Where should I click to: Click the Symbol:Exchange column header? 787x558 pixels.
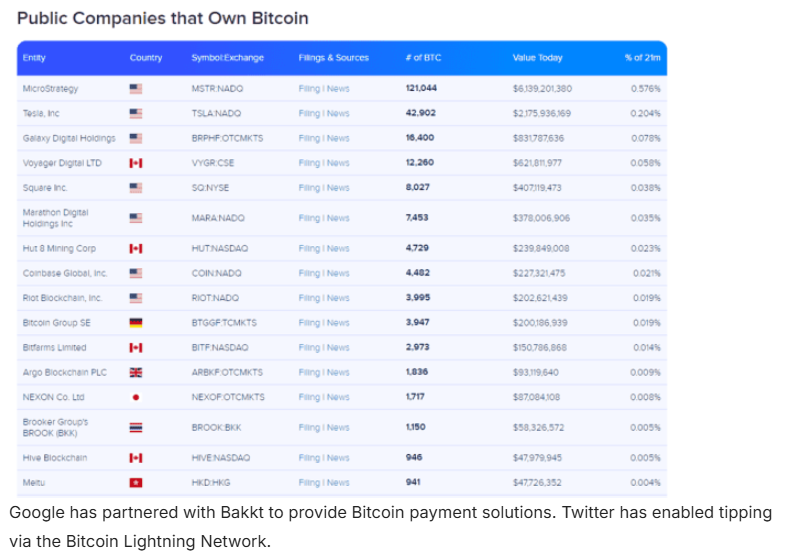(227, 58)
